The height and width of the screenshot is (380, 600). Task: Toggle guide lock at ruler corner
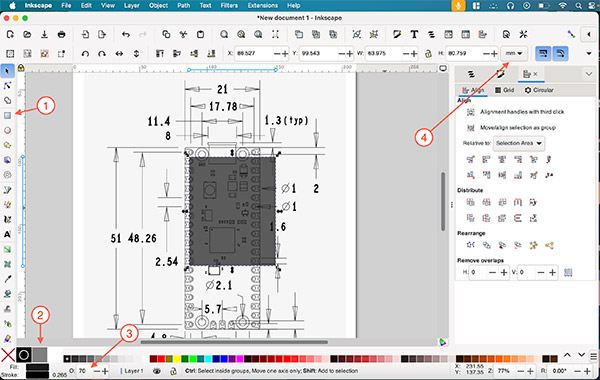(x=21, y=68)
